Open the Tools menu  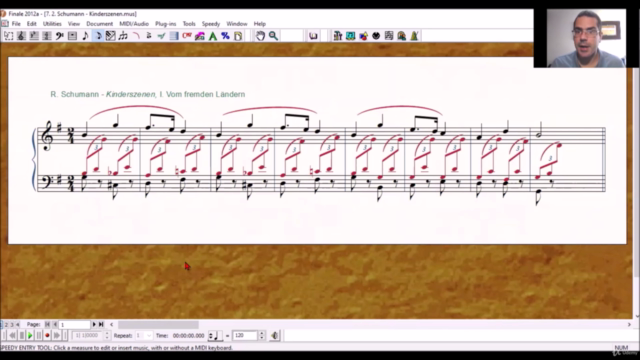tap(189, 24)
